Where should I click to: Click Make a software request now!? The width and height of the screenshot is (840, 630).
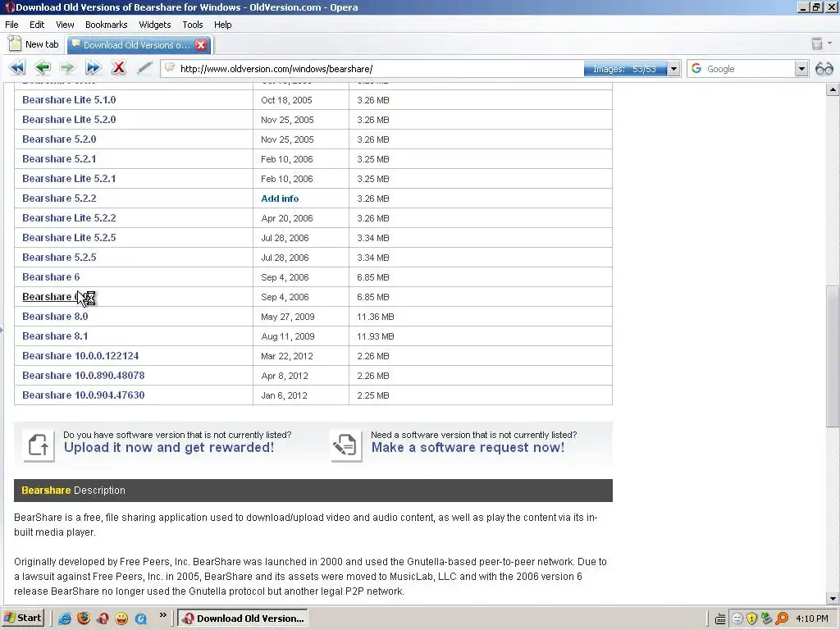(x=468, y=447)
